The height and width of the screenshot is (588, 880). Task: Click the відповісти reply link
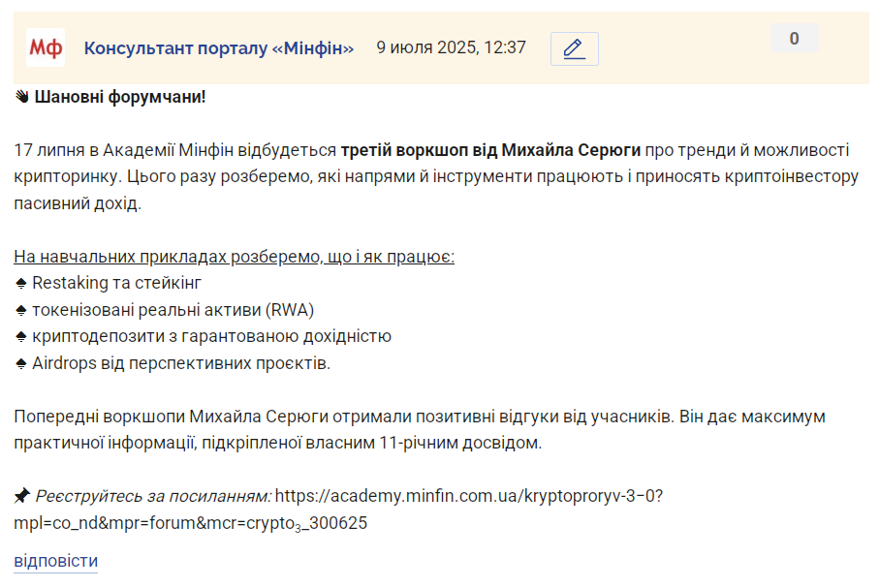55,561
